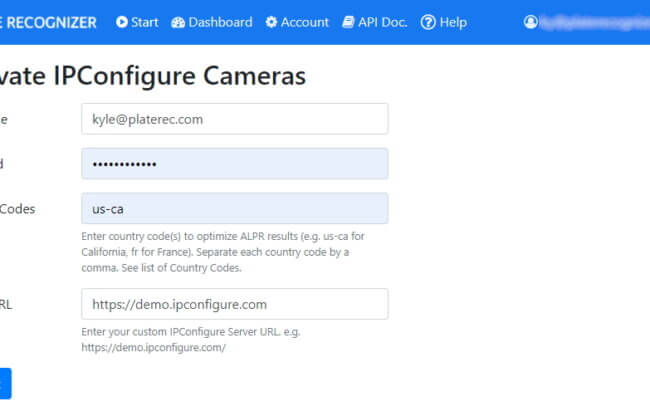The image size is (650, 406).
Task: Click the Dashboard gauge icon
Action: pos(178,22)
